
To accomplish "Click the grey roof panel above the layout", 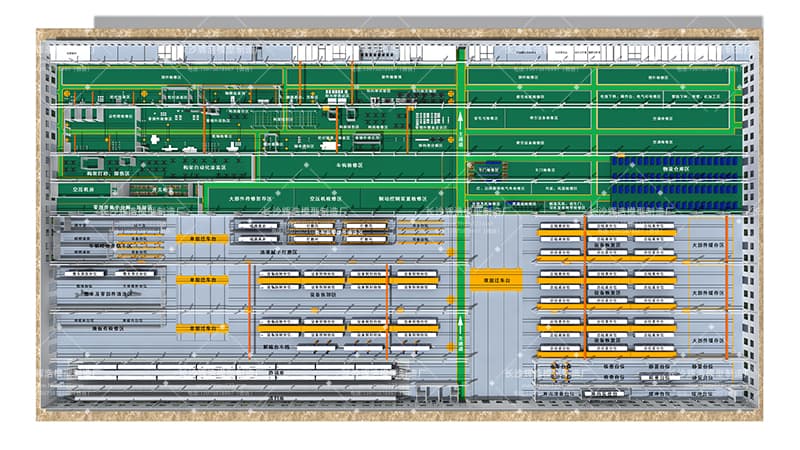I will pos(400,22).
